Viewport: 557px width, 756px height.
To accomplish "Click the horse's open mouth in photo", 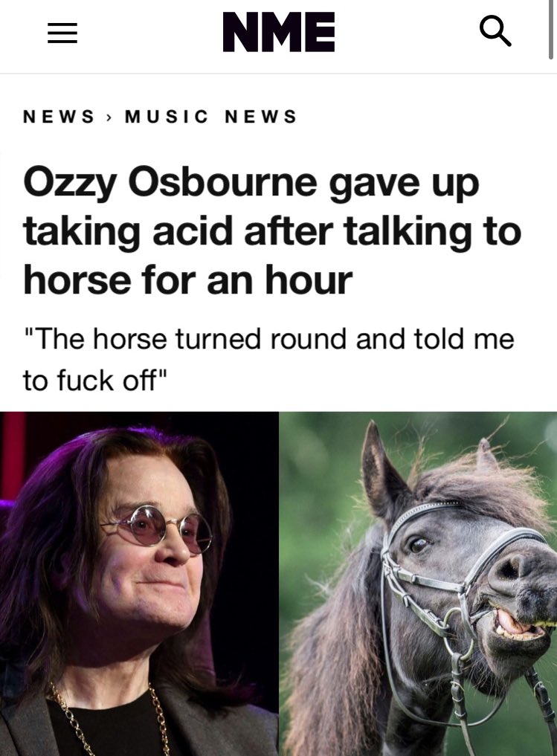I will [517, 624].
